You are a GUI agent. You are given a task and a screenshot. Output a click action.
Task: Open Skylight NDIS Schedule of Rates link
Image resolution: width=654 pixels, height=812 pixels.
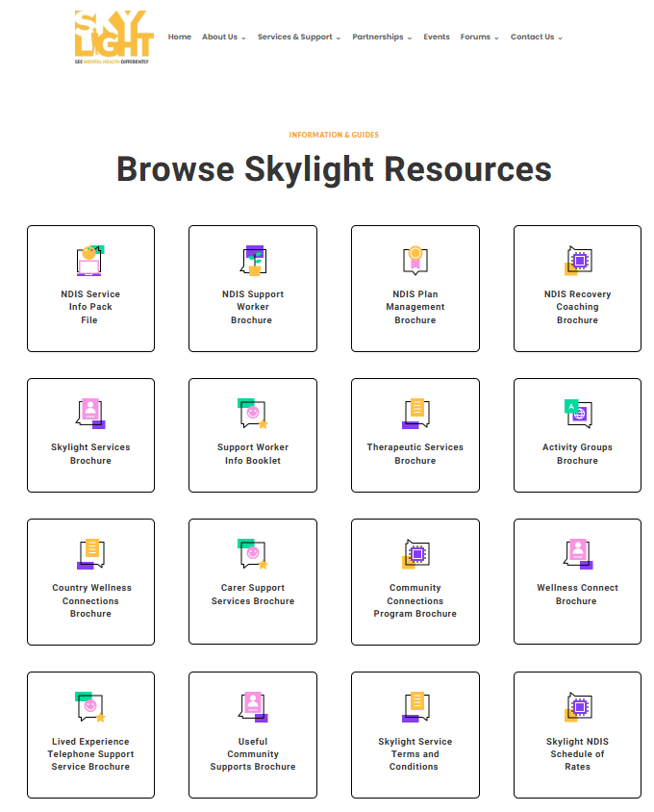(577, 754)
